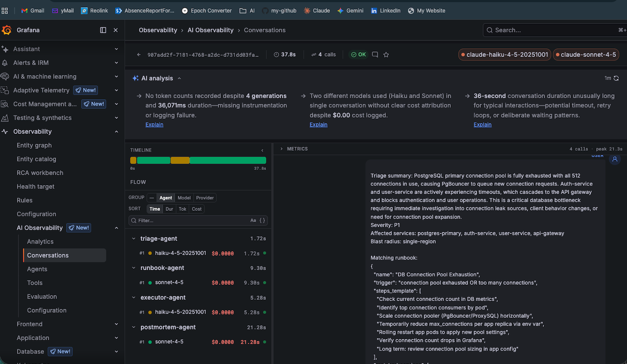627x364 pixels.
Task: Open the browser apps grid icon
Action: pyautogui.click(x=4, y=11)
